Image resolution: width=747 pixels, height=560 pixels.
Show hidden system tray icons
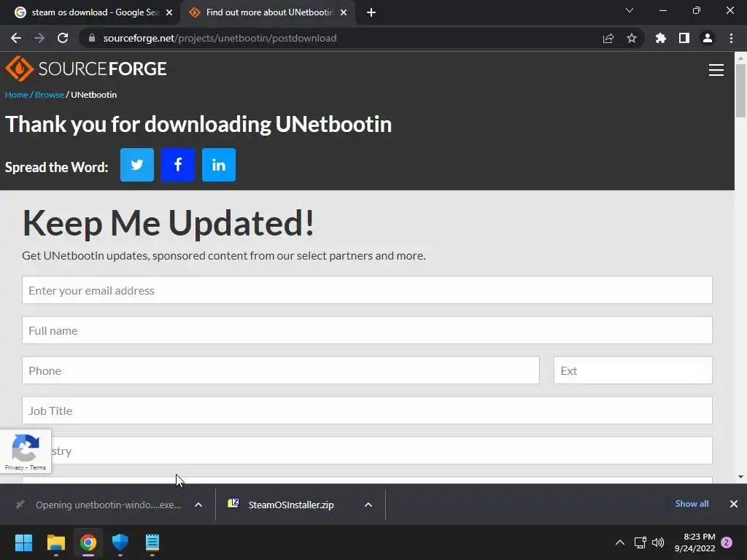coord(620,542)
